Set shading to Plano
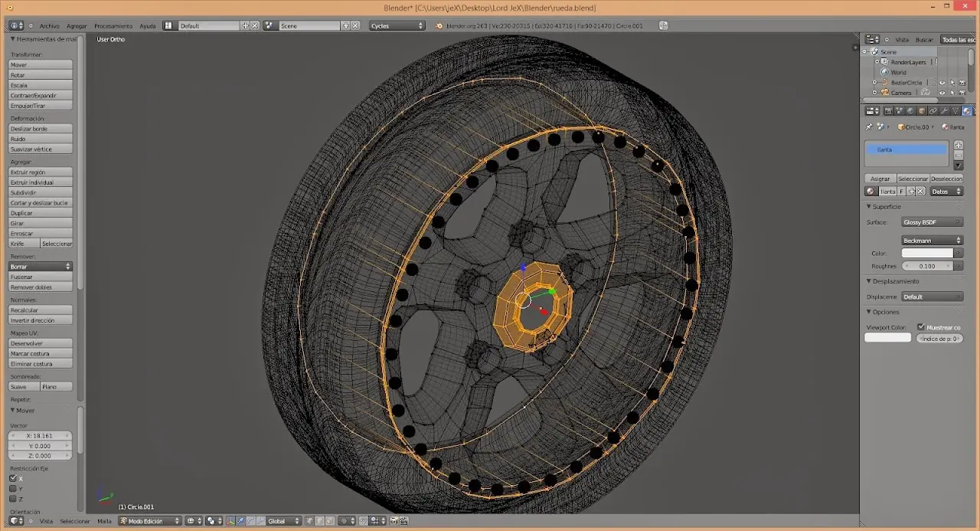Screen dimensions: 980x531 [x=57, y=387]
